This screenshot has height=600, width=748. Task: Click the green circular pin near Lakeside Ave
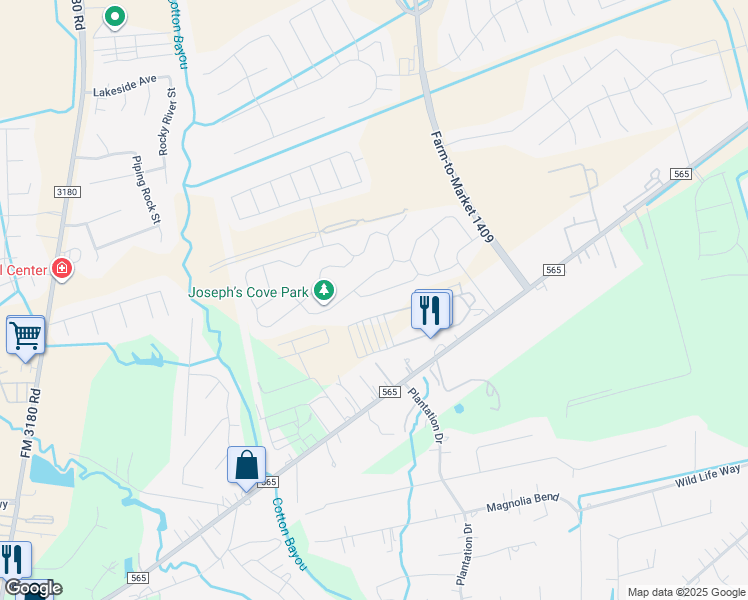[x=114, y=18]
